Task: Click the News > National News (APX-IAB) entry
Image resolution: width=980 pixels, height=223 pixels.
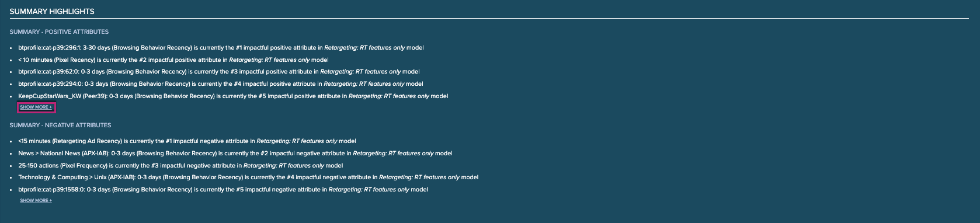Action: tap(235, 154)
